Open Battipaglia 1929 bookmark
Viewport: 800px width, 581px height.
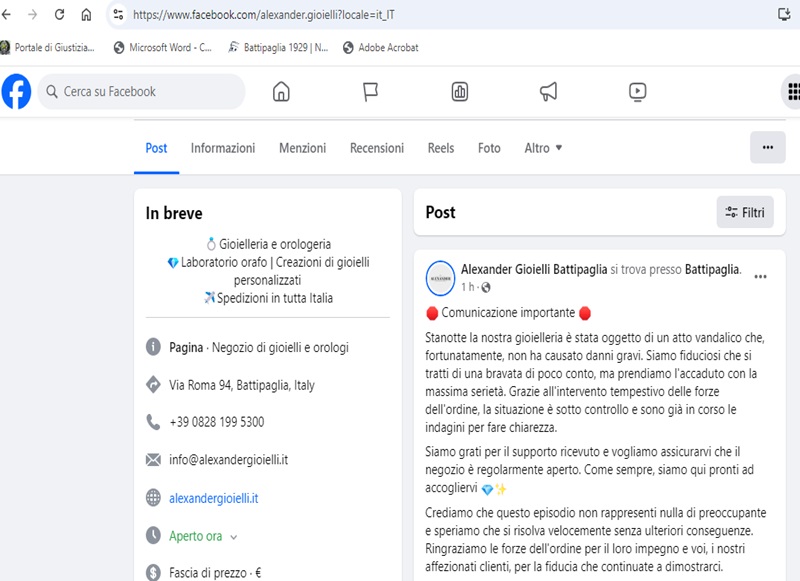click(x=278, y=47)
